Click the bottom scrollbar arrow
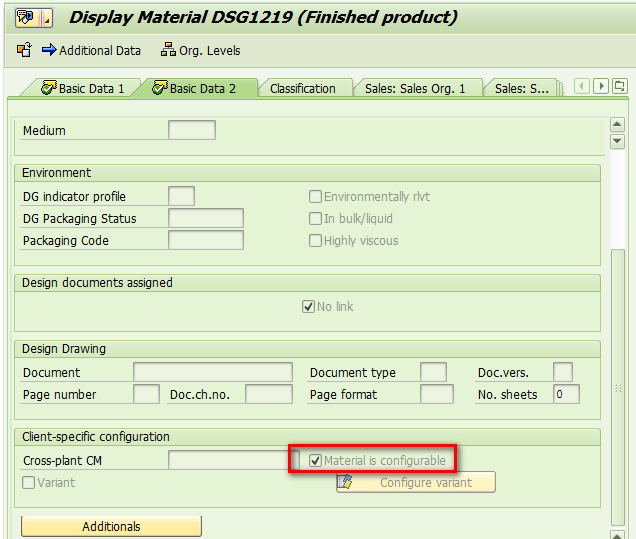Screen dimensions: 636x539 (617, 535)
